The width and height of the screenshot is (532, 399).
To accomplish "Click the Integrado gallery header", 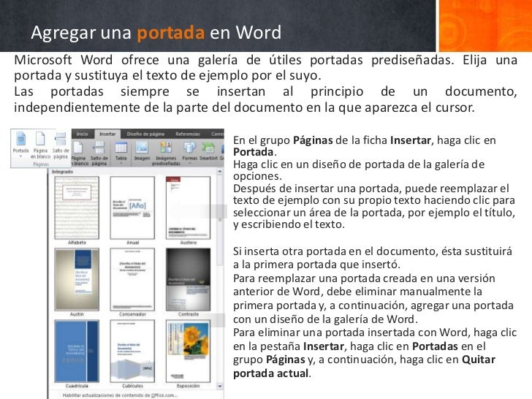I will click(x=62, y=172).
